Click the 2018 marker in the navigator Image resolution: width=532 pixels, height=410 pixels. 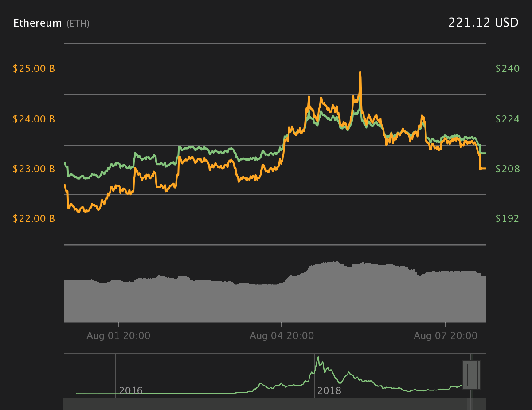pyautogui.click(x=329, y=391)
